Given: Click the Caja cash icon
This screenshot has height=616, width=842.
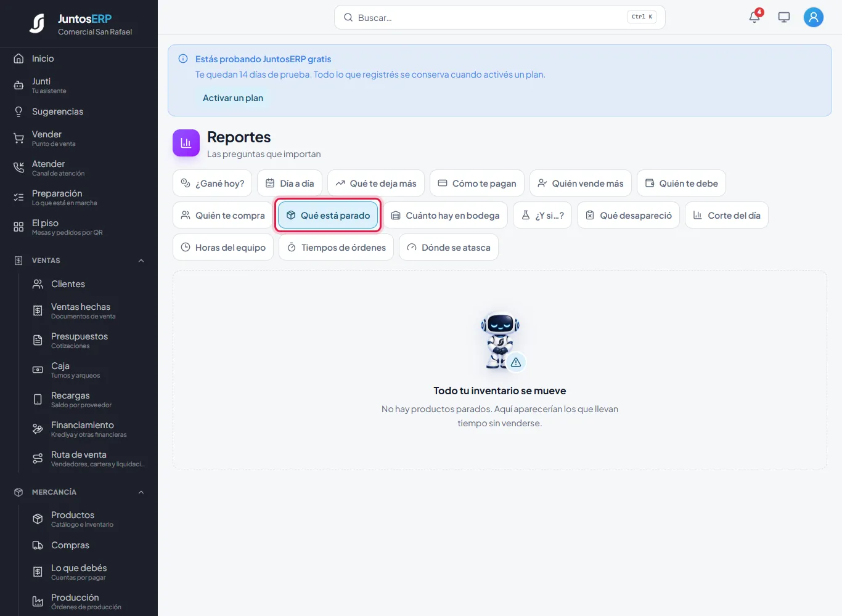Looking at the screenshot, I should coord(38,370).
